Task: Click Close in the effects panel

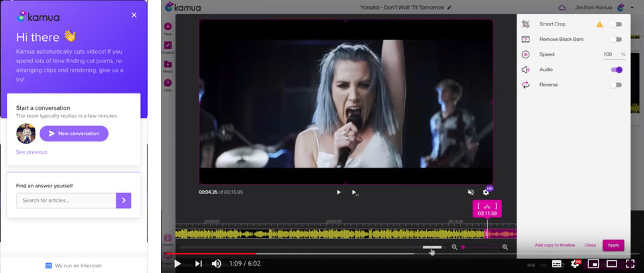Action: 590,245
